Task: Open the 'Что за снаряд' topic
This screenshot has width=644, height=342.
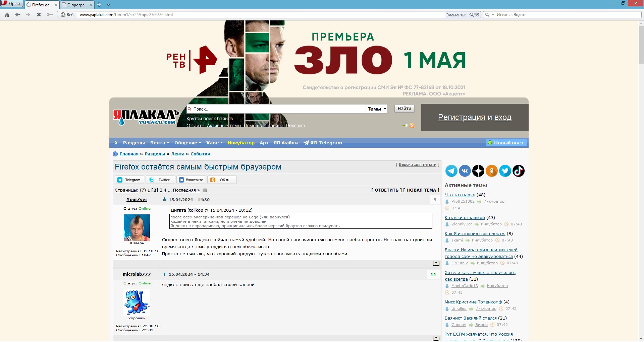Action: point(460,195)
